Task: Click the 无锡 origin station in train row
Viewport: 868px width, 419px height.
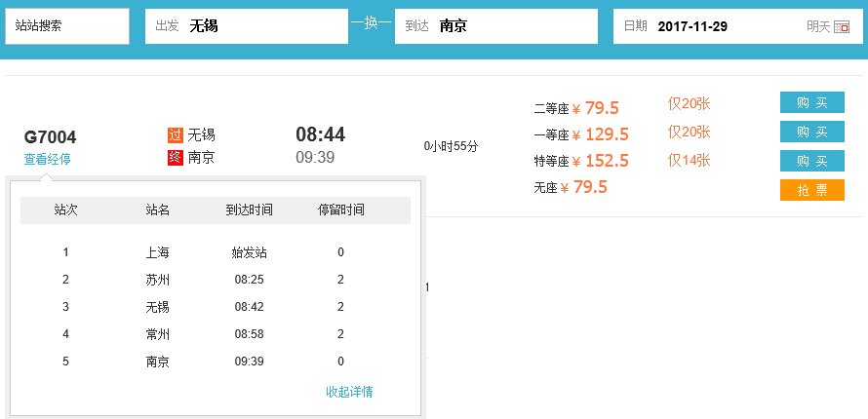Action: click(202, 134)
